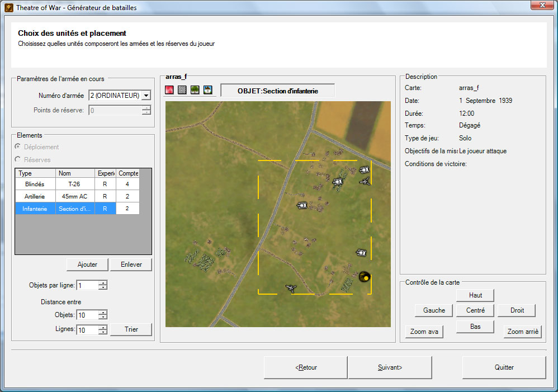
Task: Select the tank left of the road cluster
Action: (x=302, y=205)
